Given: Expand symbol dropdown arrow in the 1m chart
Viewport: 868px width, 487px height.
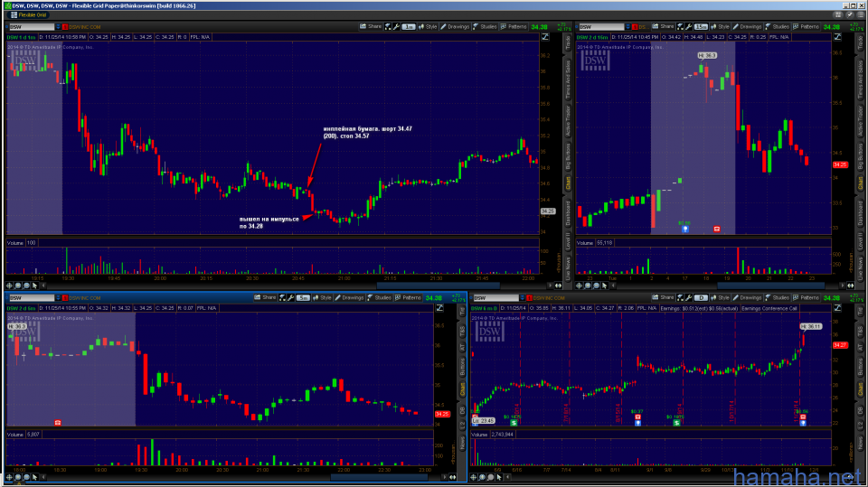Looking at the screenshot, I should pyautogui.click(x=58, y=26).
